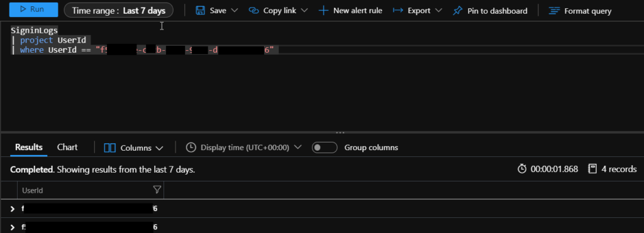644x233 pixels.
Task: Switch to the Results tab
Action: tap(29, 147)
